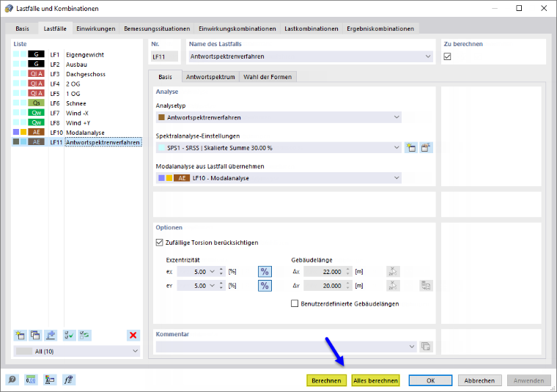Click the Alles berechnen button
The height and width of the screenshot is (392, 557).
coord(375,380)
